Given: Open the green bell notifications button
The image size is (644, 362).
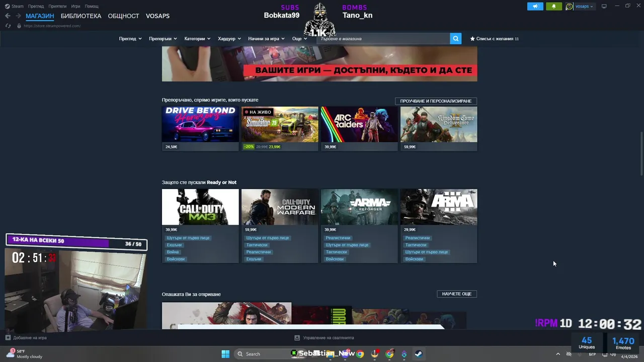Looking at the screenshot, I should 554,7.
